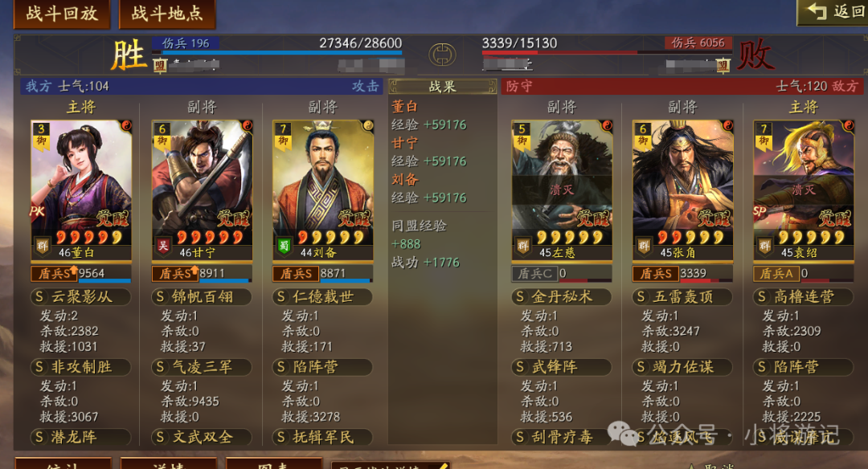Click the 袁绍 enemy commander portrait
This screenshot has width=868, height=469.
[x=804, y=190]
